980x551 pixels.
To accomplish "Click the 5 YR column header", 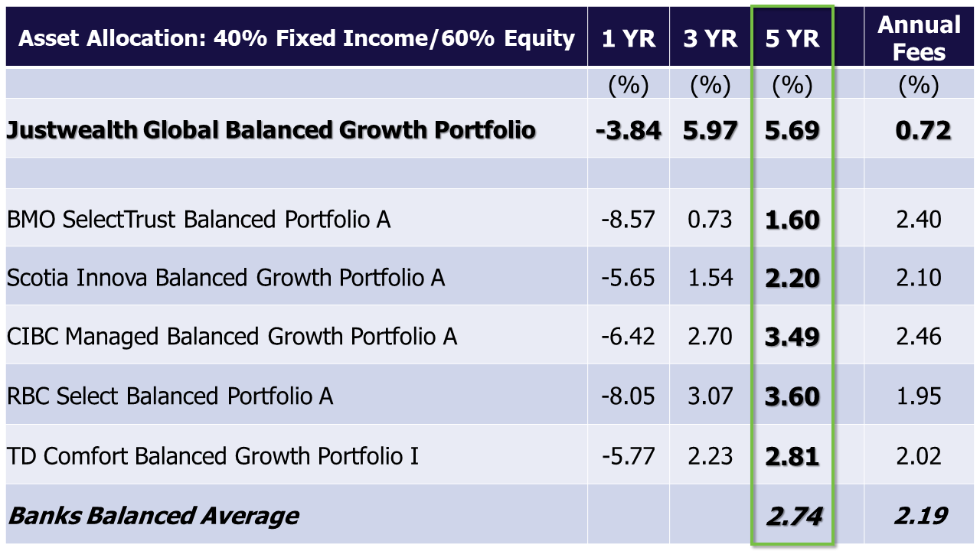I will coord(792,38).
